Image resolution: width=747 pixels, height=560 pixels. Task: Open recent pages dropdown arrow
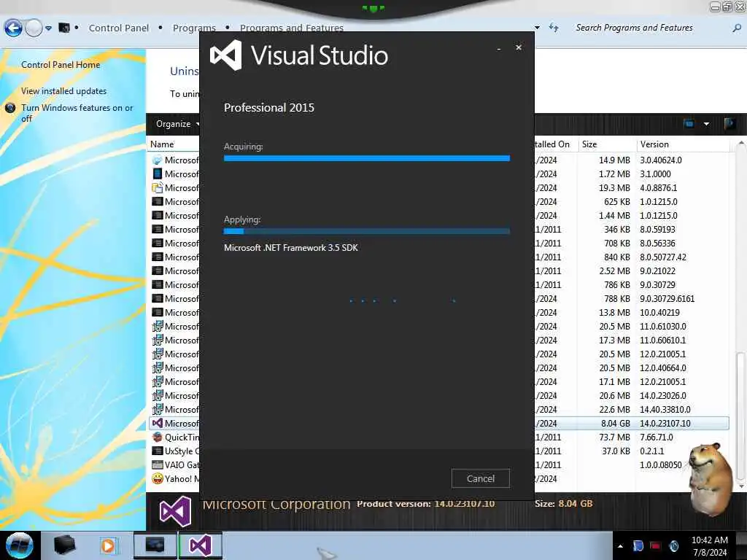pyautogui.click(x=49, y=28)
